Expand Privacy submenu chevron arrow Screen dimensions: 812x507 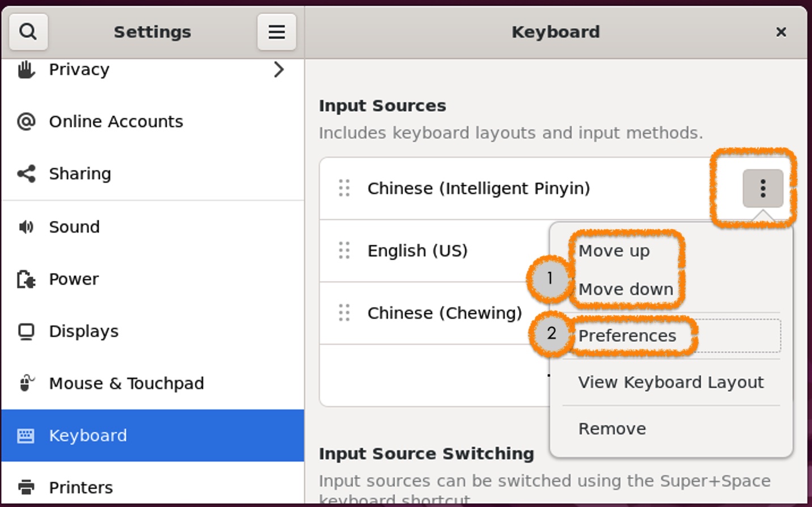[x=278, y=70]
